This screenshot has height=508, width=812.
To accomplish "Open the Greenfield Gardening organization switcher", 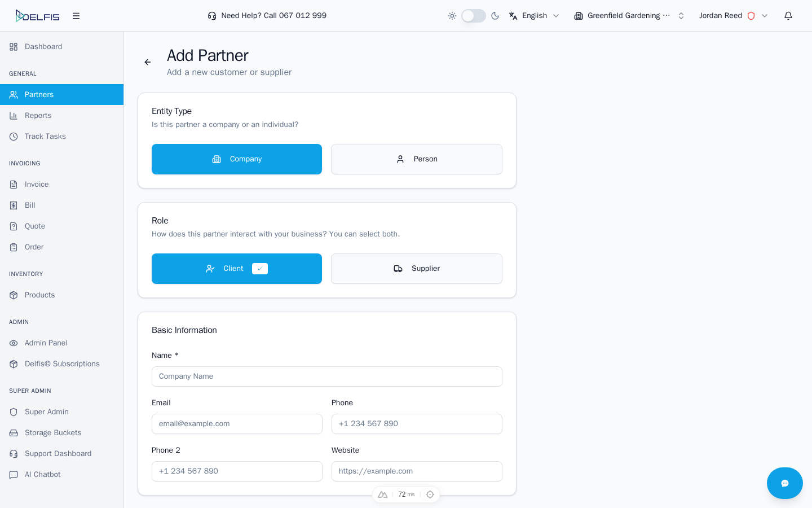I will coord(628,15).
